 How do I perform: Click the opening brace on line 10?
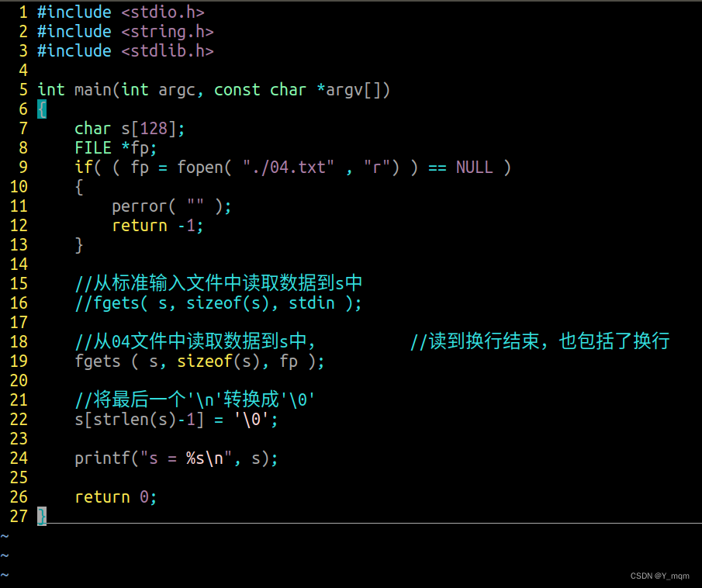click(x=79, y=187)
